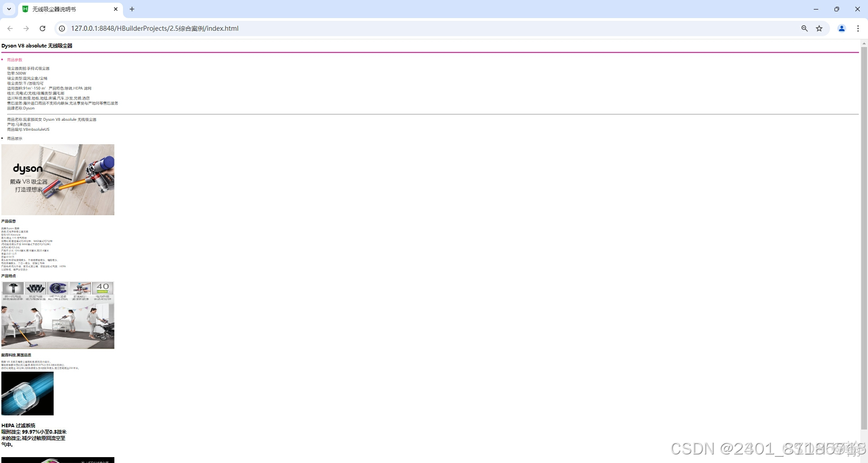Viewport: 868px width, 463px height.
Task: Click the pink 商品参数 list item
Action: point(14,60)
